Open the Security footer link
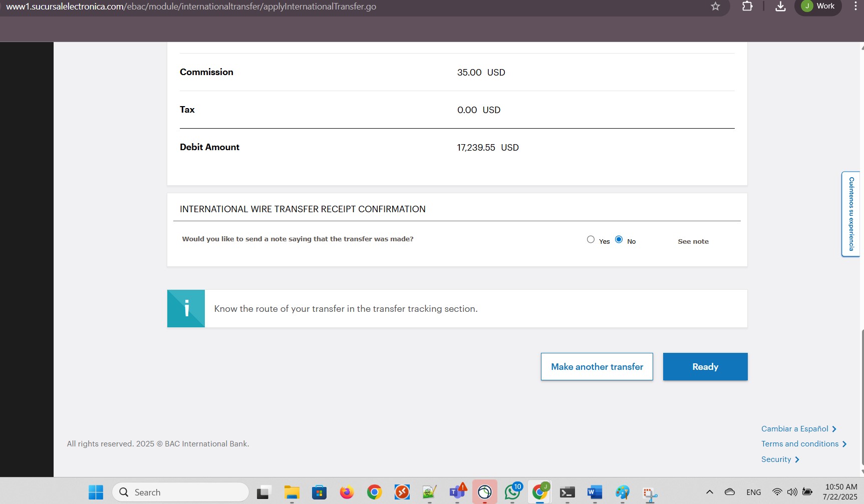Screen dimensions: 864x504 click(x=780, y=459)
